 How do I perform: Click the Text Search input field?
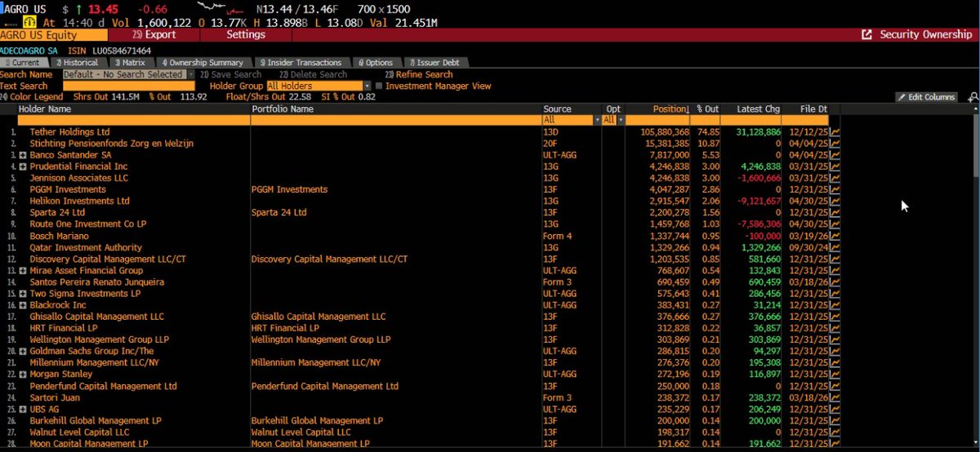point(129,86)
